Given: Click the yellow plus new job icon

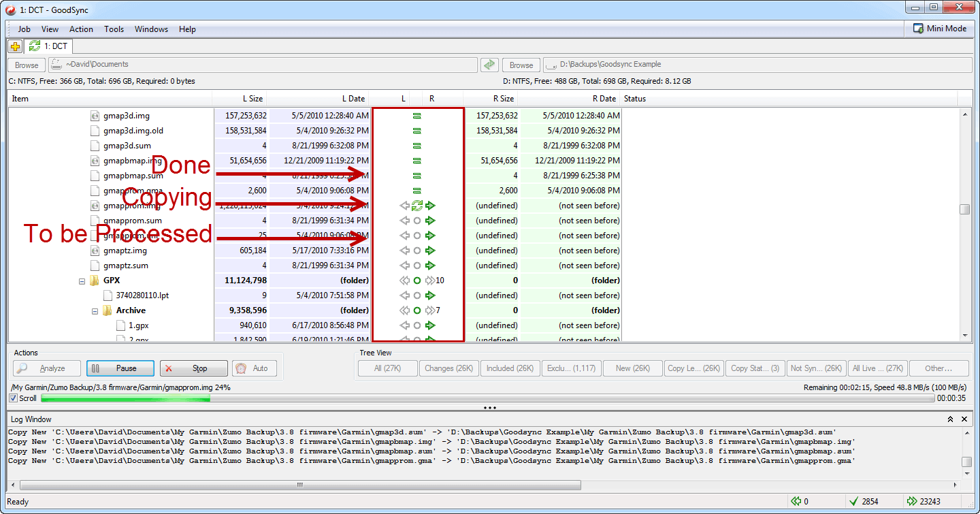Looking at the screenshot, I should pyautogui.click(x=15, y=46).
